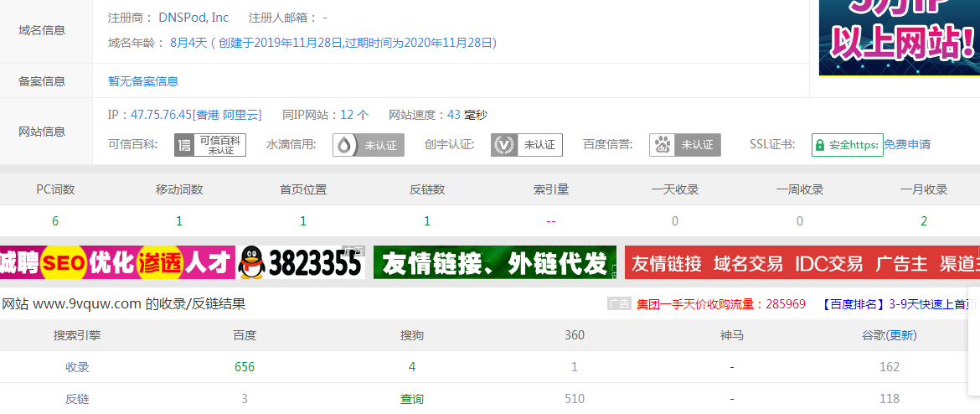
Task: Click the 首页位置 value 1
Action: point(303,220)
